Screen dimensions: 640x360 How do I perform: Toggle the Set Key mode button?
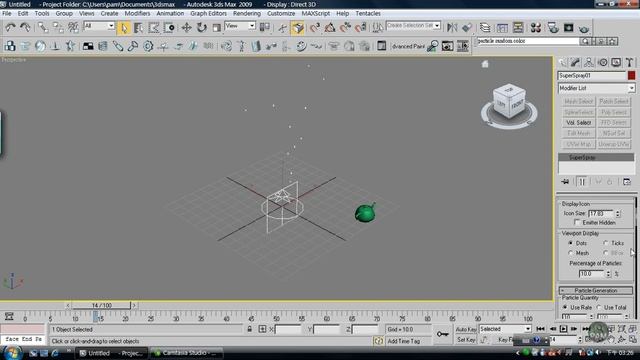pos(466,340)
